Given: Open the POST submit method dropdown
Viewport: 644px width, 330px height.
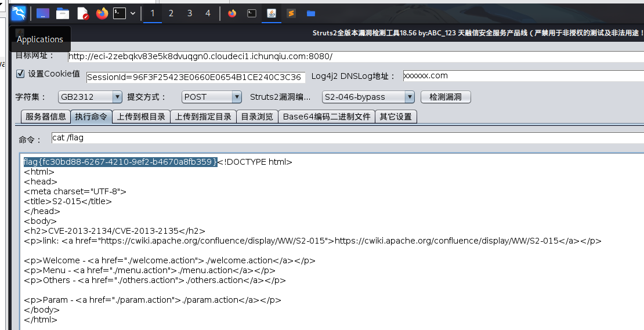Looking at the screenshot, I should pyautogui.click(x=212, y=97).
